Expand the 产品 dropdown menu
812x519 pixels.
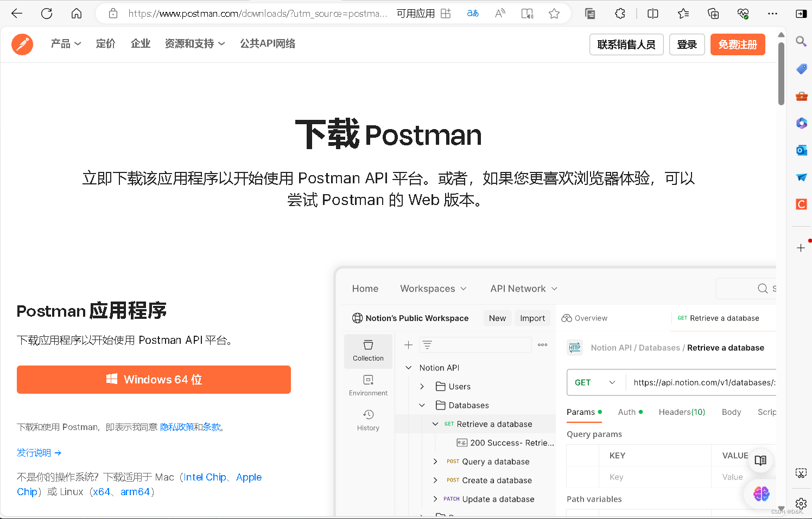[x=65, y=44]
